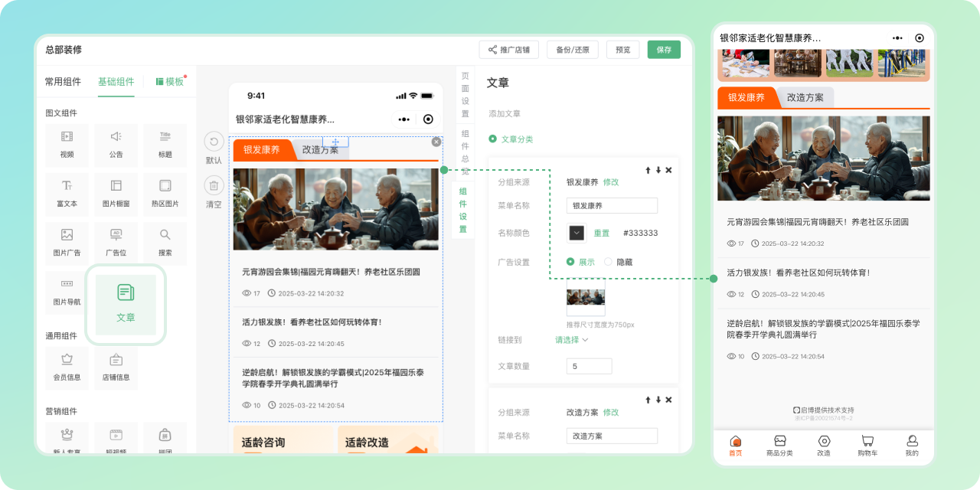Viewport: 980px width, 490px height.
Task: Add the 图片导航 image navigation component
Action: pos(67,292)
